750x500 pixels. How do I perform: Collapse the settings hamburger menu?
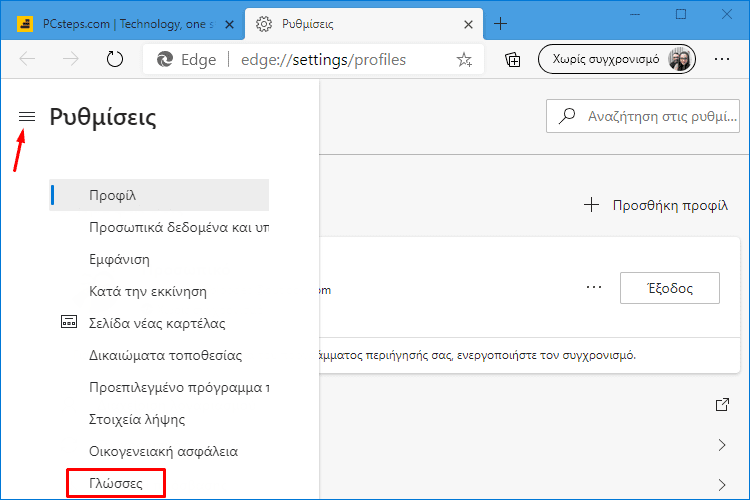[x=27, y=116]
